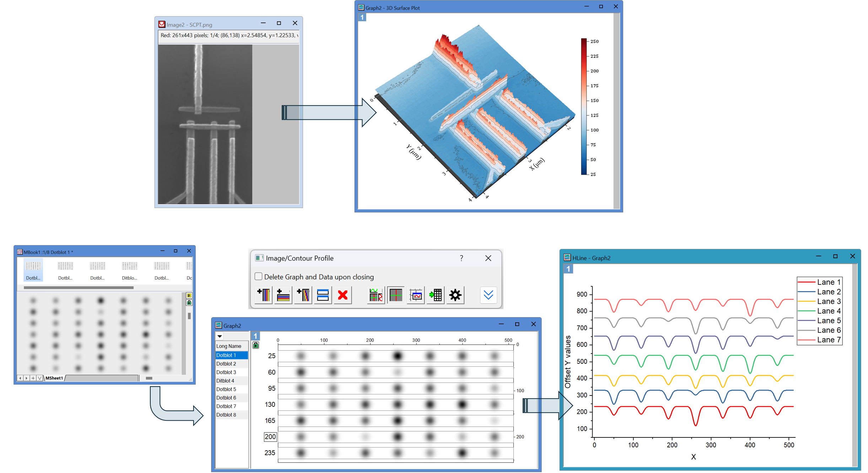The height and width of the screenshot is (473, 868).
Task: Toggle the green lock icon in Graph2
Action: pos(255,345)
